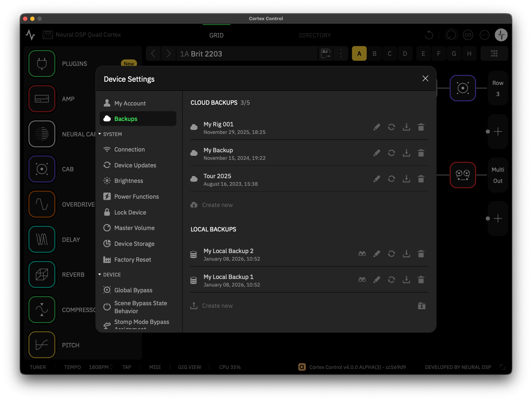Open the tempo BPM stepper dropdown
This screenshot has width=532, height=401.
pos(111,367)
